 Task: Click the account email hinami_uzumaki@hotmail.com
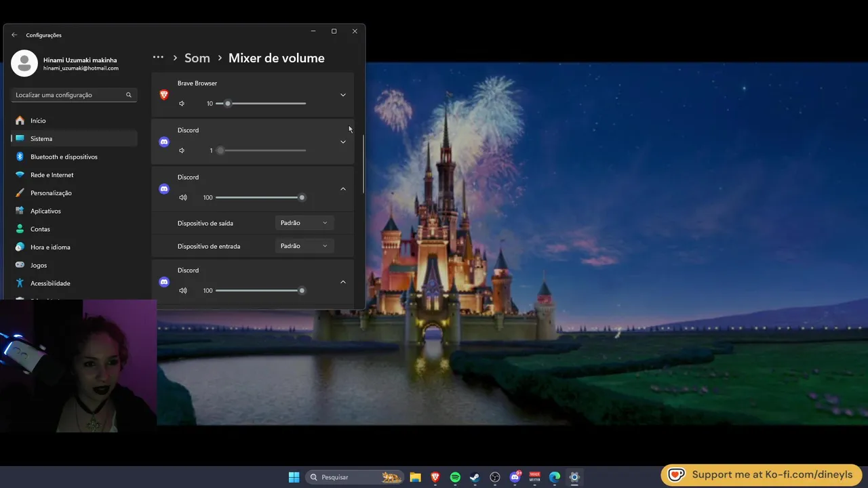(81, 68)
